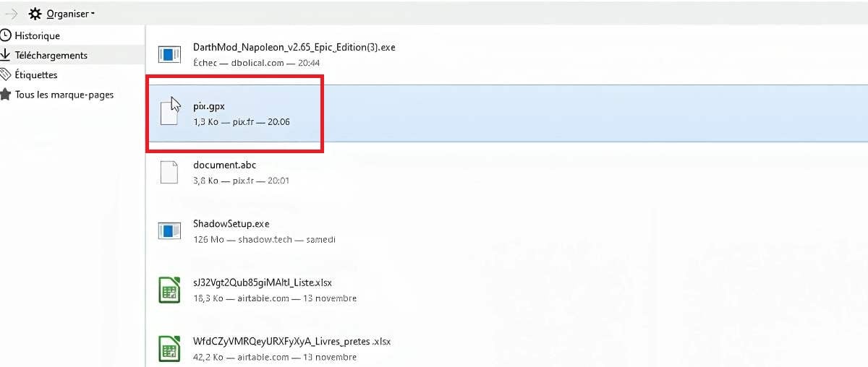The width and height of the screenshot is (868, 367).
Task: Open Étiquettes in the sidebar
Action: [x=36, y=74]
